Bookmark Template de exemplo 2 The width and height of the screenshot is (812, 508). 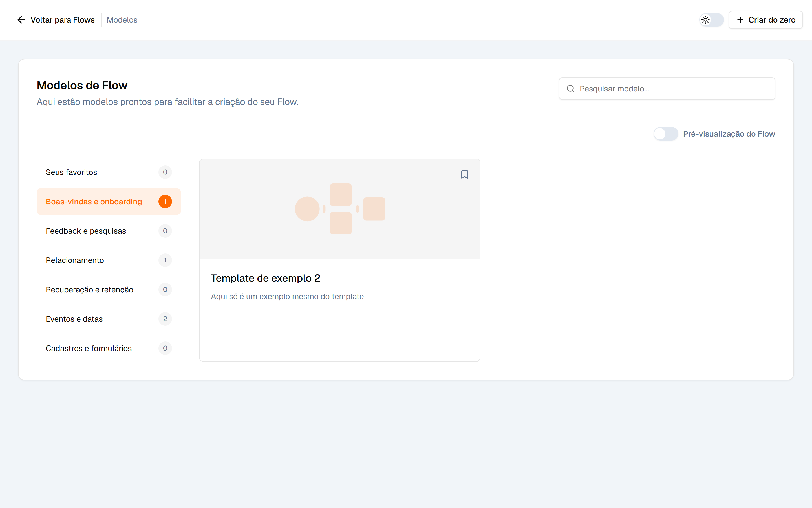click(464, 174)
